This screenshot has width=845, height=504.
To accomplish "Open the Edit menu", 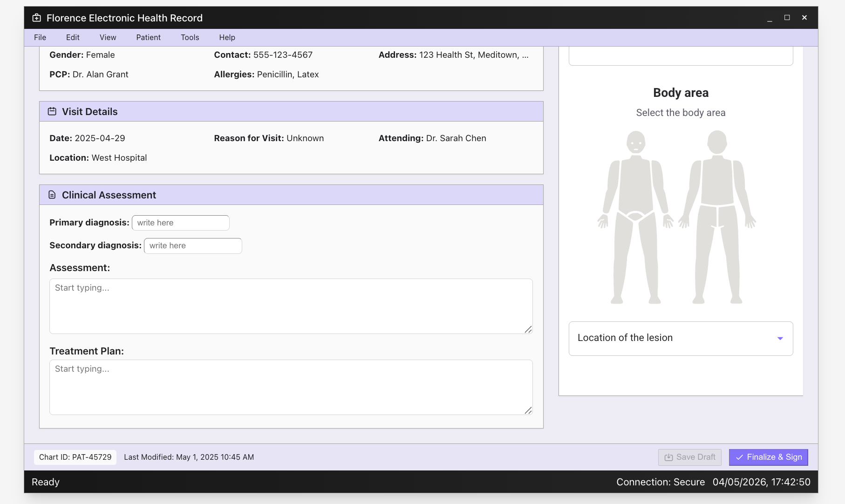I will coord(73,37).
